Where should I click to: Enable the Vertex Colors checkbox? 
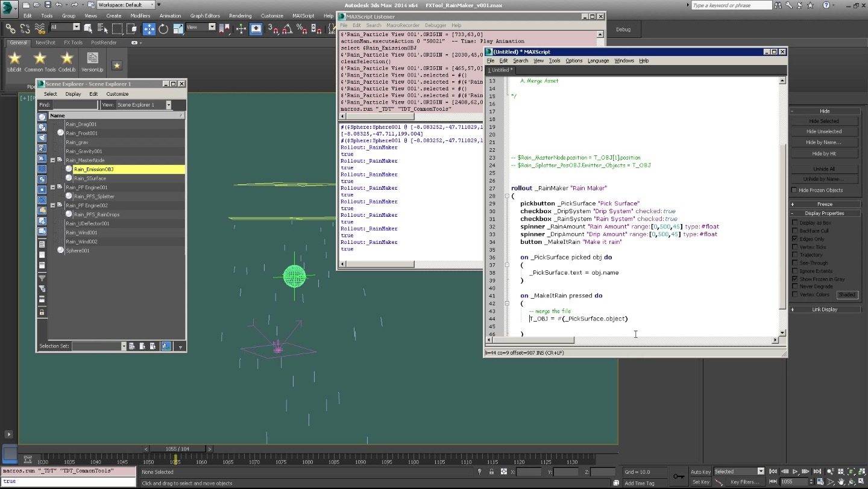(x=795, y=294)
